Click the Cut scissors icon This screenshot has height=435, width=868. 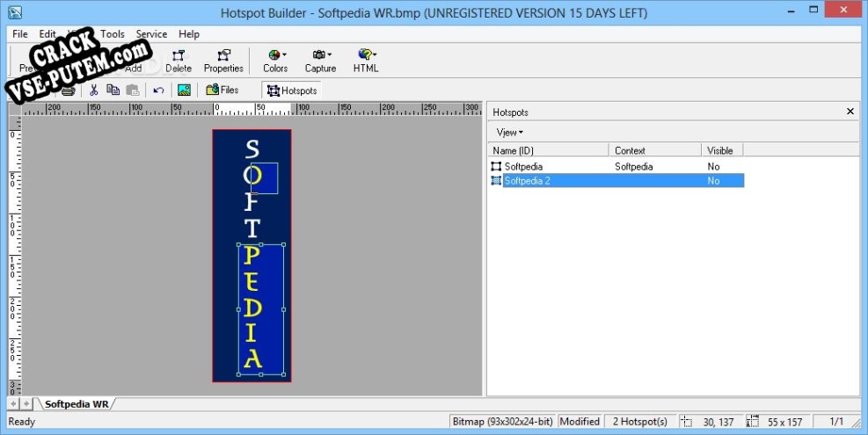pyautogui.click(x=93, y=90)
